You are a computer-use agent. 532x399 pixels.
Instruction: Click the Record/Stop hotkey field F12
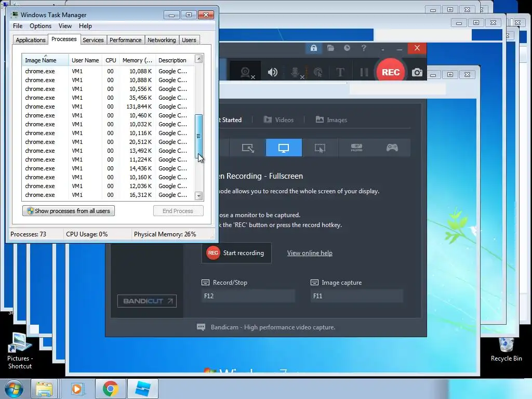pos(248,296)
